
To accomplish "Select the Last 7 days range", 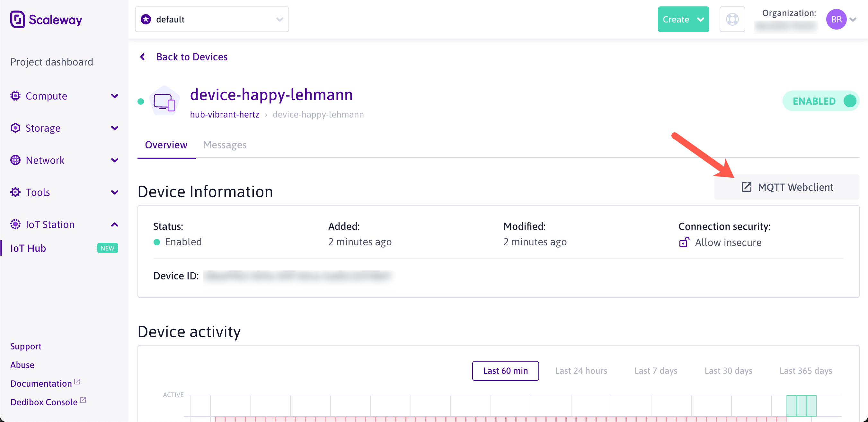I will coord(655,371).
